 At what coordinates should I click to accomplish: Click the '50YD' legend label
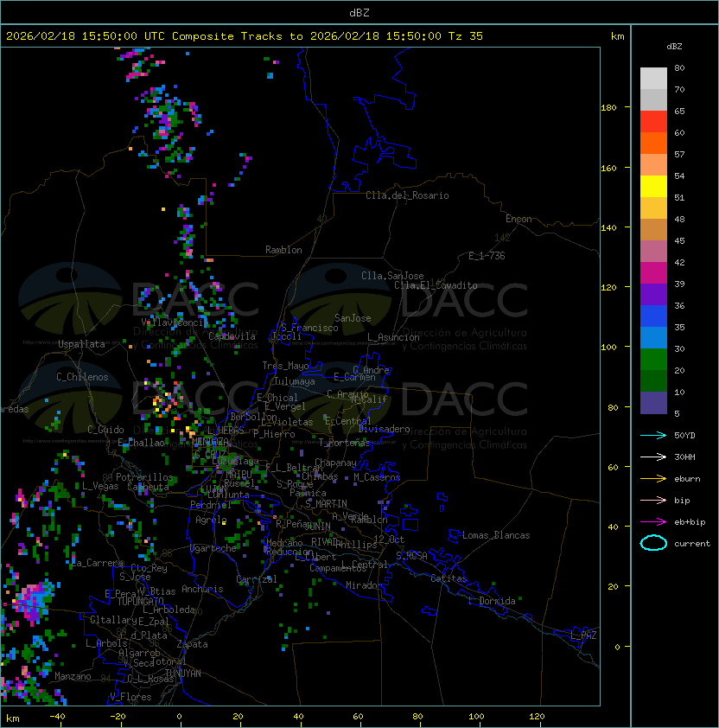[x=684, y=436]
